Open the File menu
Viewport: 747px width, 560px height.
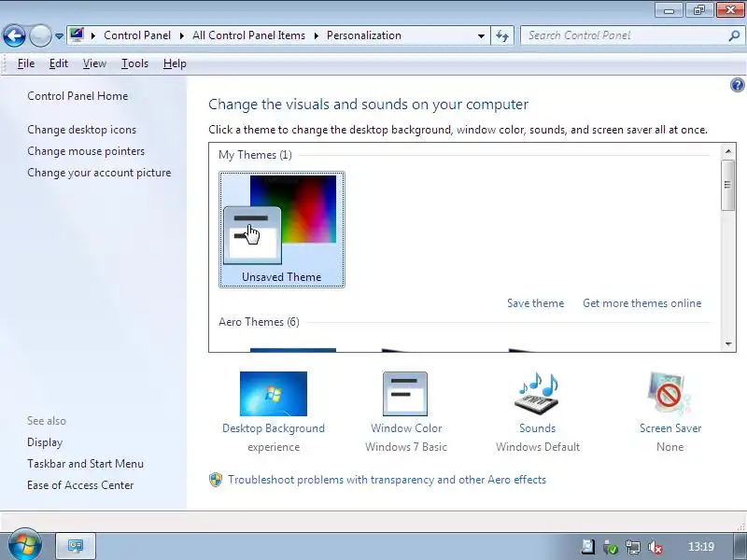pyautogui.click(x=26, y=63)
